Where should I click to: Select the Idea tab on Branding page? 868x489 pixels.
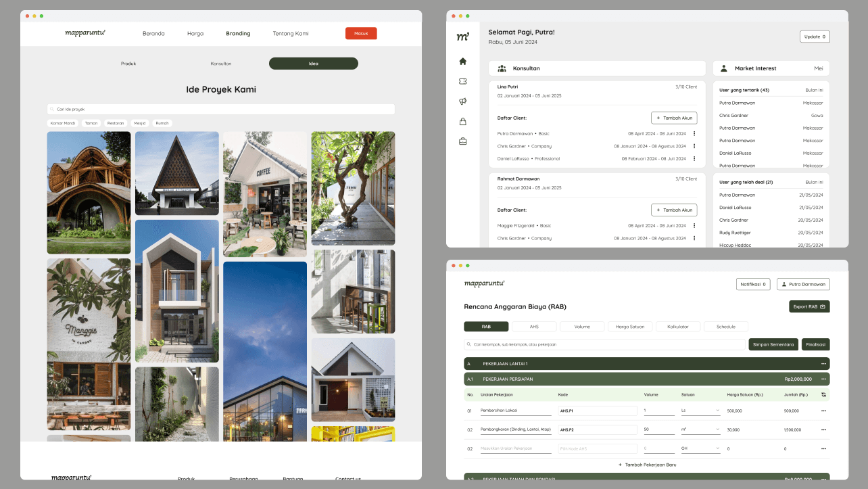pyautogui.click(x=314, y=64)
